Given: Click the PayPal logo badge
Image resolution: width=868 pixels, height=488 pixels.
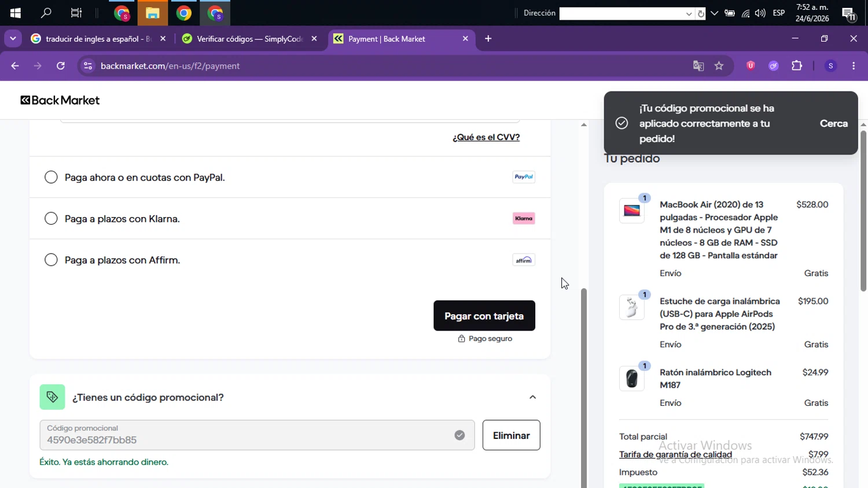Looking at the screenshot, I should pyautogui.click(x=524, y=177).
